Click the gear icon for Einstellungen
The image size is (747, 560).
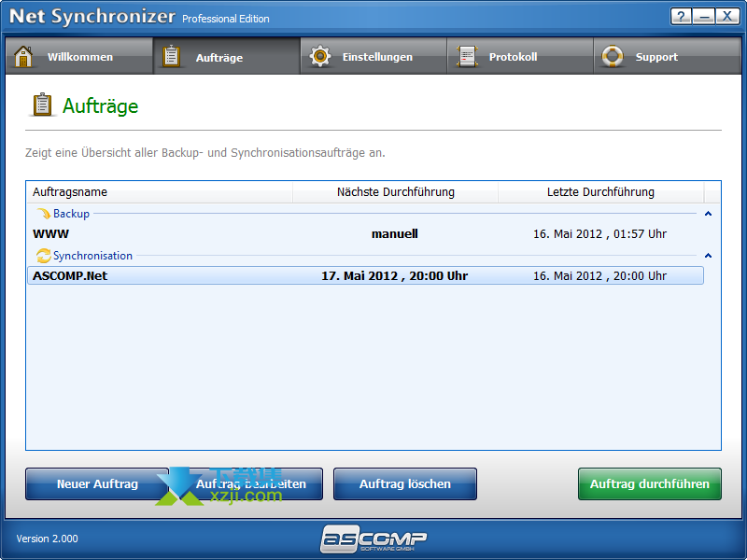(320, 57)
